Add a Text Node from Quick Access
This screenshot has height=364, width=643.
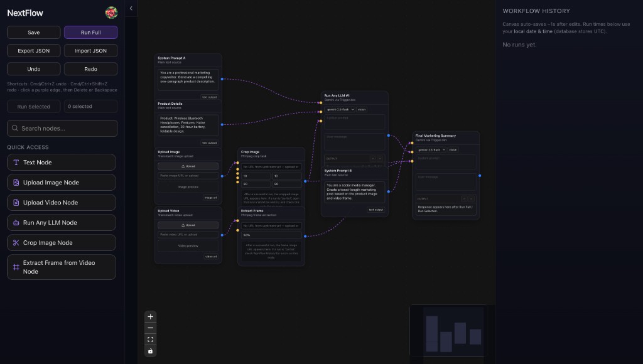tap(62, 163)
